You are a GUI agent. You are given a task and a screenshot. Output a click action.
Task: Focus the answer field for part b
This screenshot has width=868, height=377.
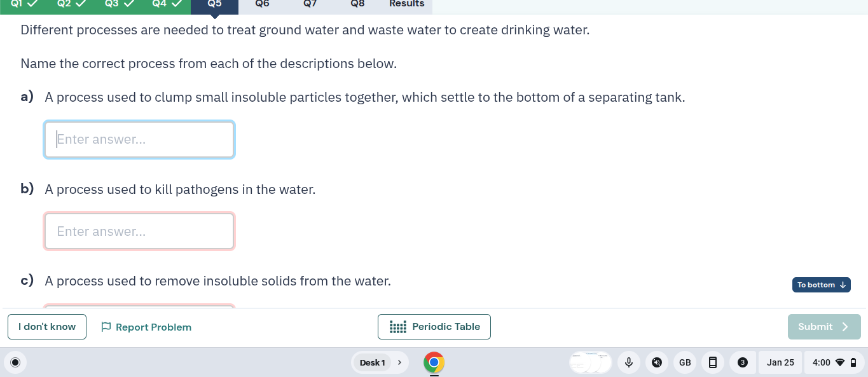click(x=139, y=231)
